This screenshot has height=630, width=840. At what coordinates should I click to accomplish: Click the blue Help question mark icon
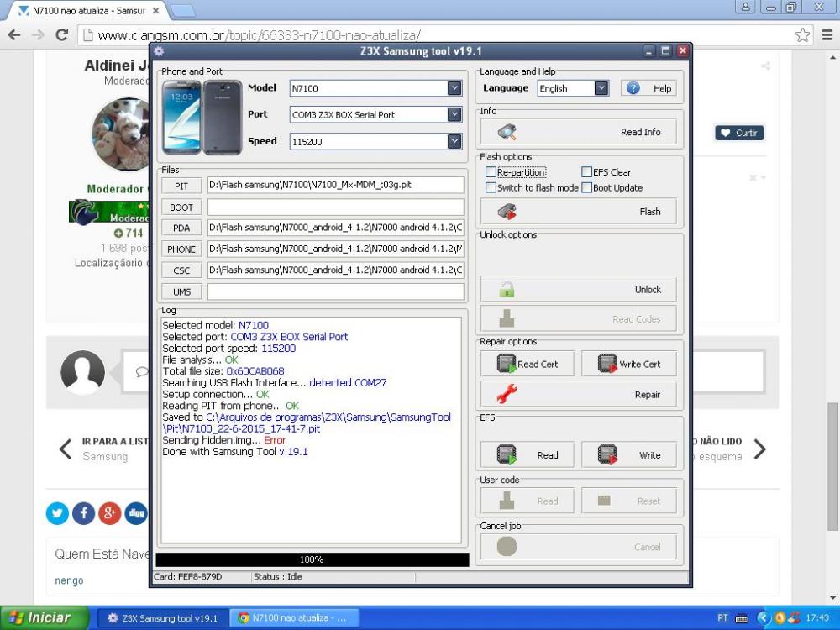[x=633, y=88]
